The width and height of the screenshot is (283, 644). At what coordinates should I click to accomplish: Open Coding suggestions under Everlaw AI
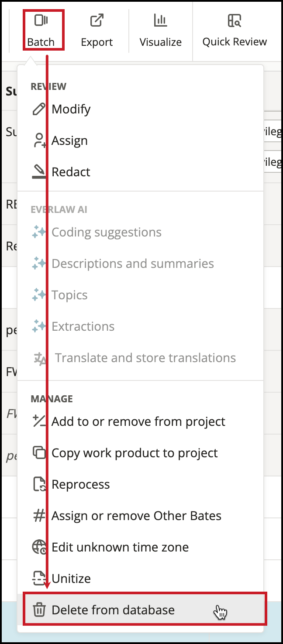pyautogui.click(x=106, y=232)
